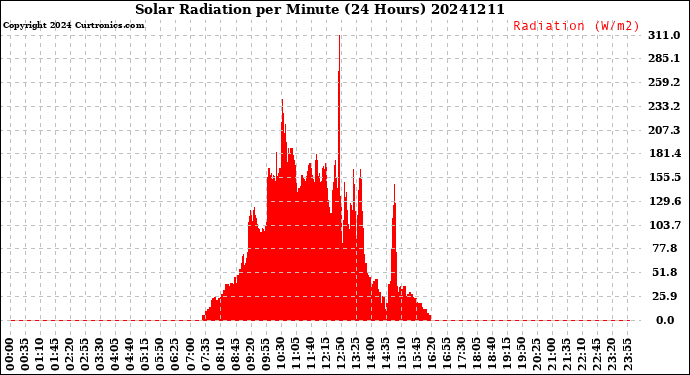Click the x-axis time label 21:35
Viewport: 690px width, 375px height.
[566, 355]
